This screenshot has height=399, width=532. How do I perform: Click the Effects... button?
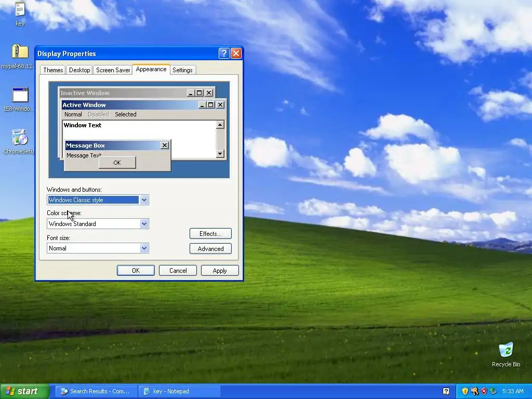[210, 233]
